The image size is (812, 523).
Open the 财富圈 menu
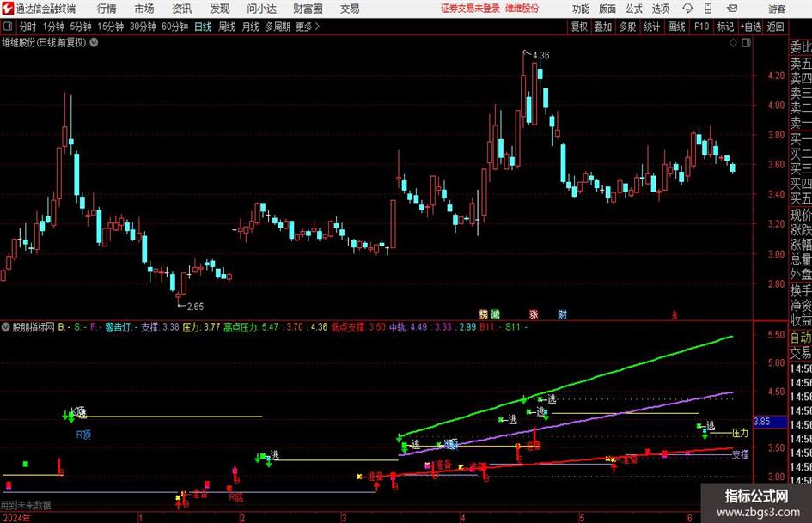pos(308,9)
